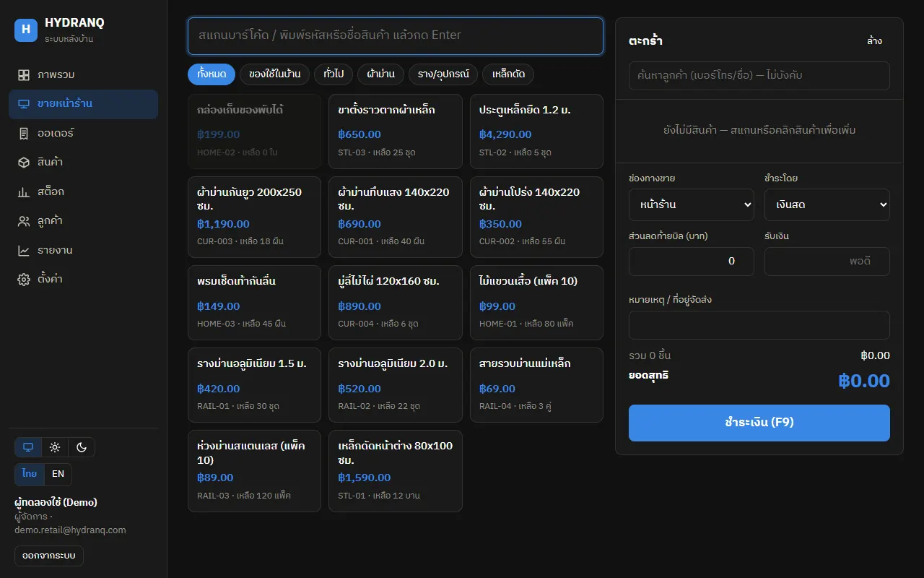924x578 pixels.
Task: Filter by ของใช้ในบ้าน category
Action: [x=274, y=74]
